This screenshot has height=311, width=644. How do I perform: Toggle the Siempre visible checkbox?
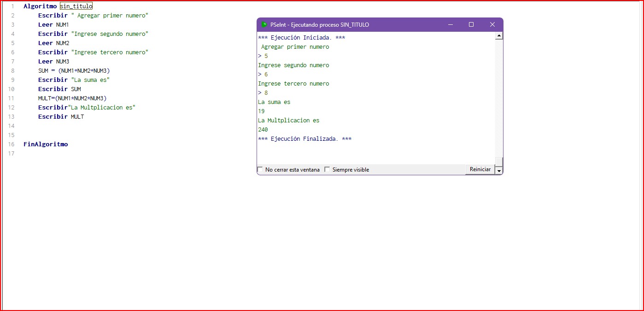328,170
